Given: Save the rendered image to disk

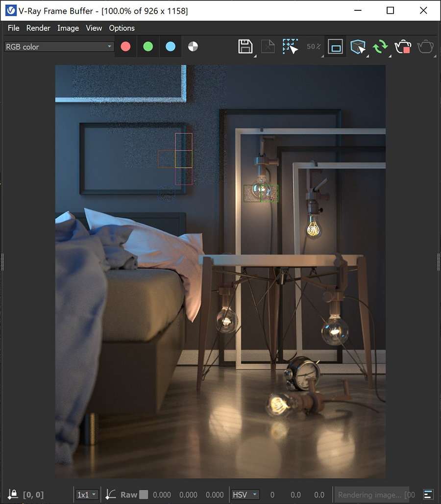Looking at the screenshot, I should click(245, 46).
